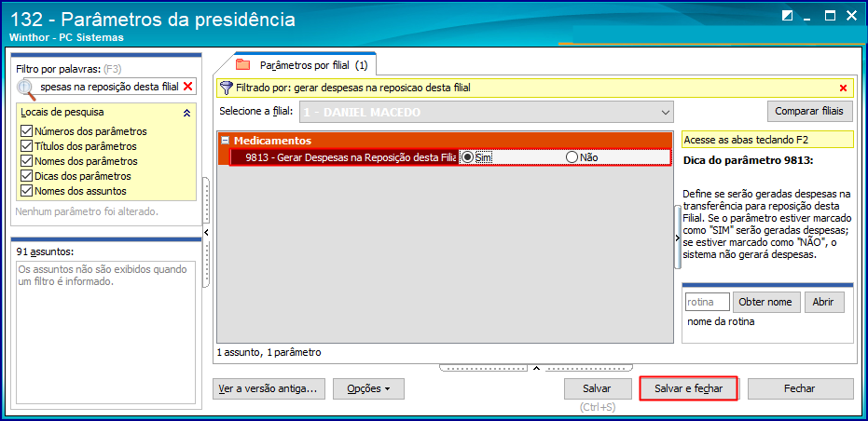Click '1 assunto, 1 parâmetro' status text
Screen dimensions: 868x421
[269, 352]
